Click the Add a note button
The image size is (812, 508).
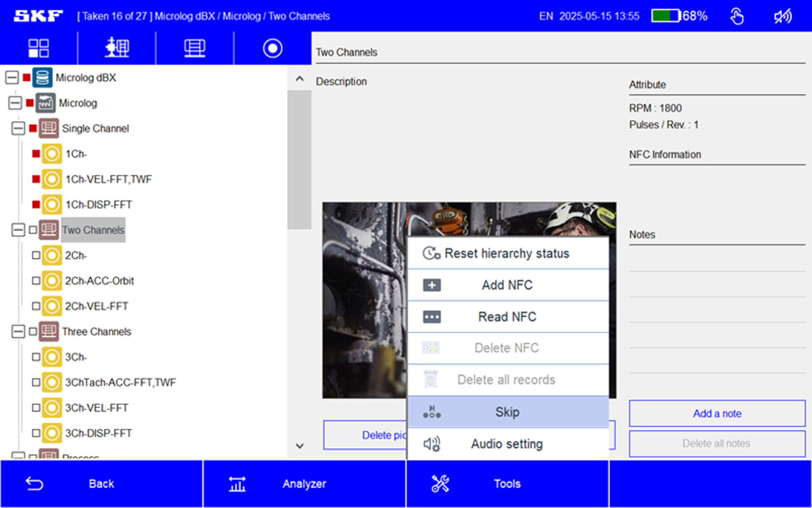717,413
